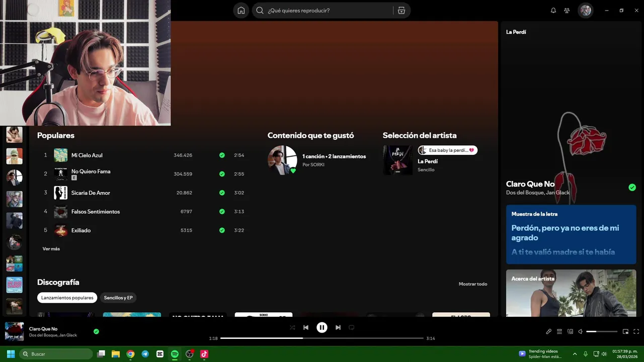Click the volume slider
The width and height of the screenshot is (644, 362).
coord(602,332)
